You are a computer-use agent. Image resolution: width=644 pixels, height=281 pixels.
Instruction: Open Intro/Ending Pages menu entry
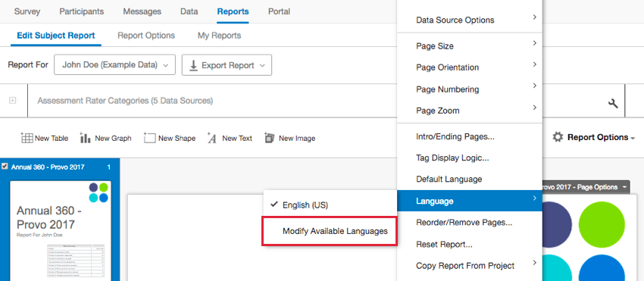pos(470,137)
